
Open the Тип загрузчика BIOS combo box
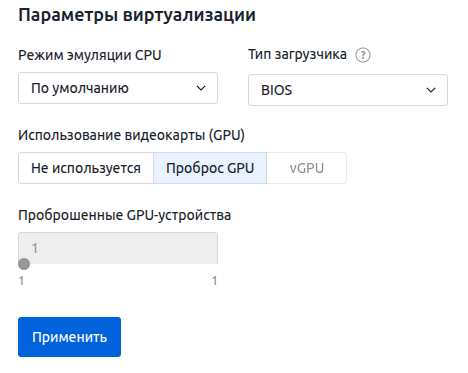(348, 90)
